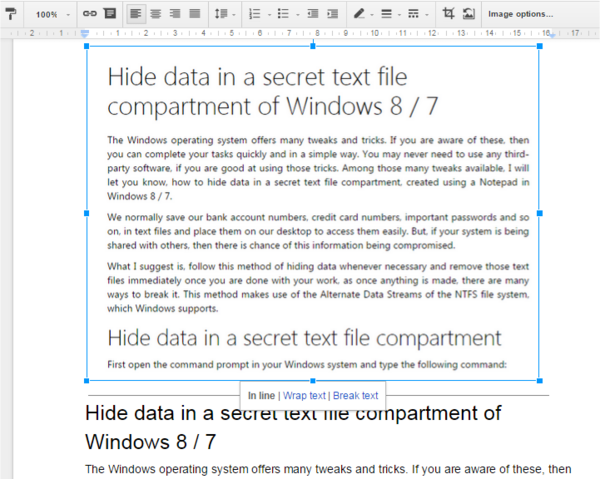Open the border weight dropdown
This screenshot has width=600, height=479.
tap(391, 14)
